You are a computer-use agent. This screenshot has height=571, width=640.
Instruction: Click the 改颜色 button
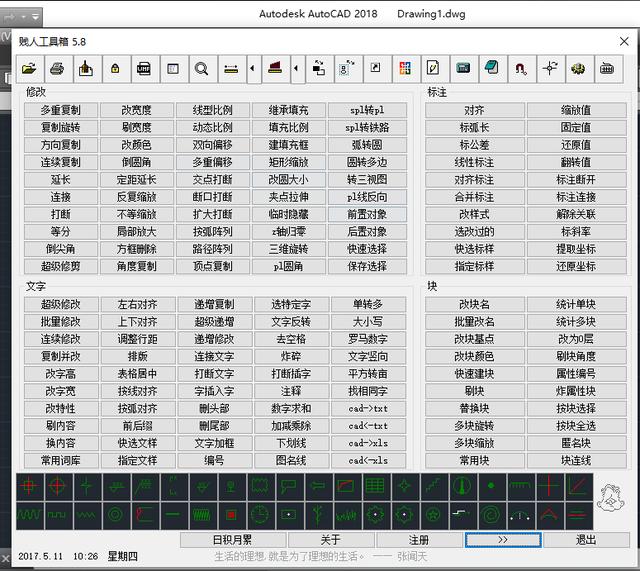[x=137, y=144]
